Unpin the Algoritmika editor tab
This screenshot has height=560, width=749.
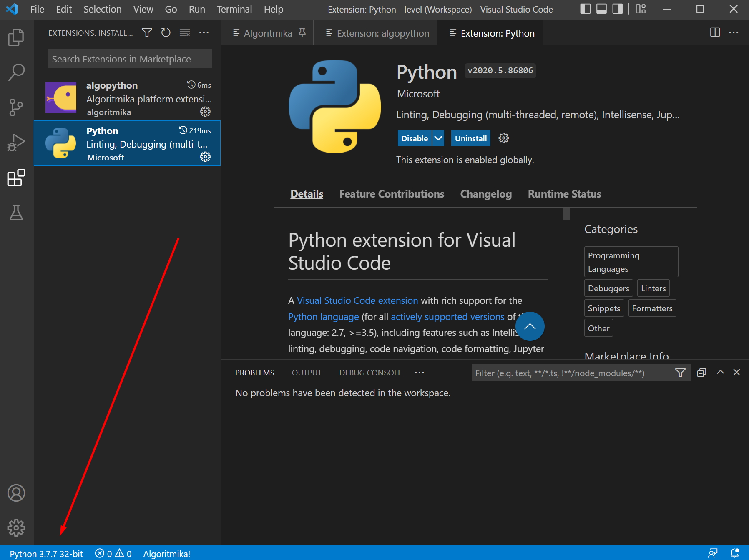(302, 32)
